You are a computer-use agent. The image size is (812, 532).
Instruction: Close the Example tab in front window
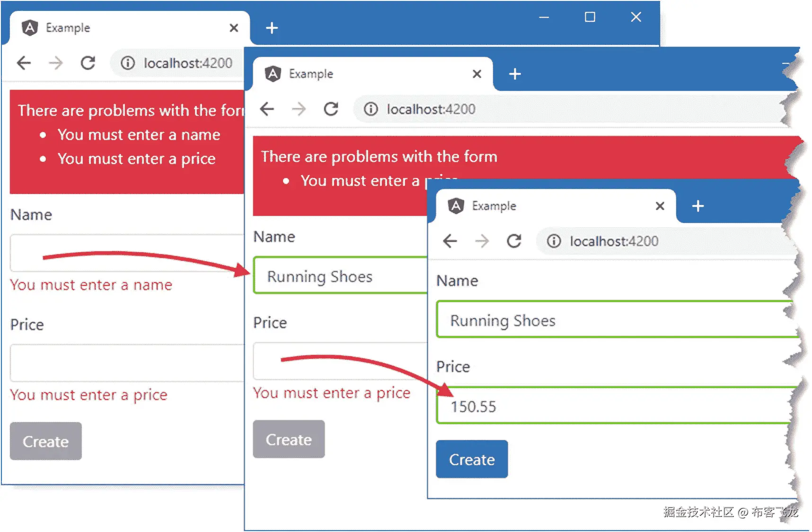[660, 206]
